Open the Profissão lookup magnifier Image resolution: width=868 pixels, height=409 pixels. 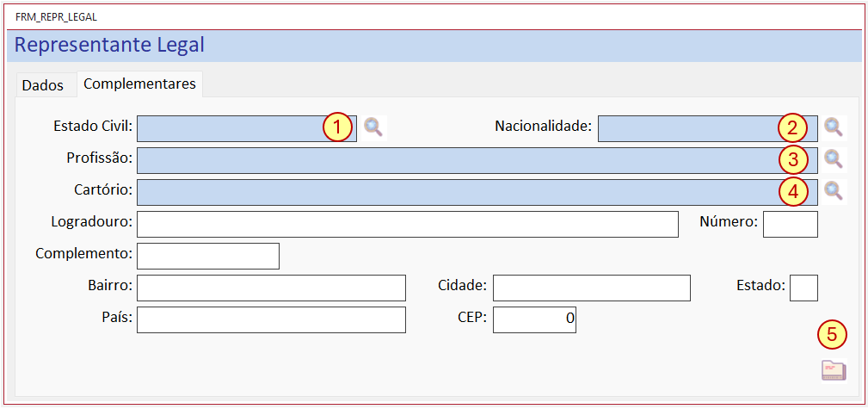click(833, 159)
